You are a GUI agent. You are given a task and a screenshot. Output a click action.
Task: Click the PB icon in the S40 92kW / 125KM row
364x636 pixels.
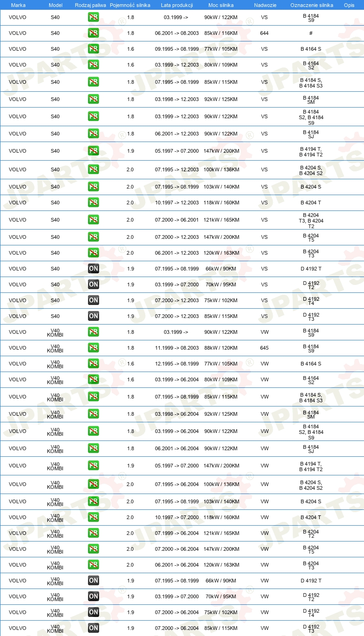[93, 99]
